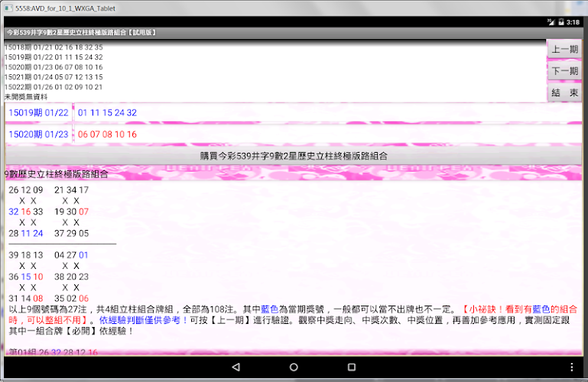Select the history row 15018期 01/21
588x382 pixels.
coord(54,47)
